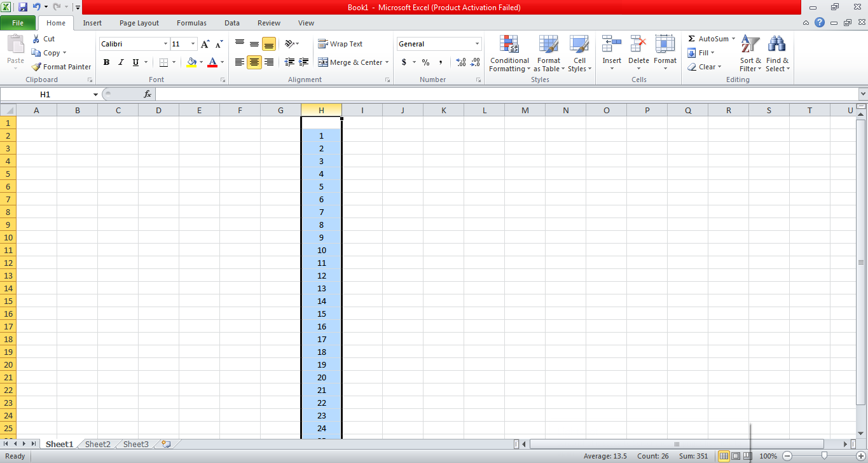Open Conditional Formatting menu
This screenshot has width=868, height=463.
[509, 54]
